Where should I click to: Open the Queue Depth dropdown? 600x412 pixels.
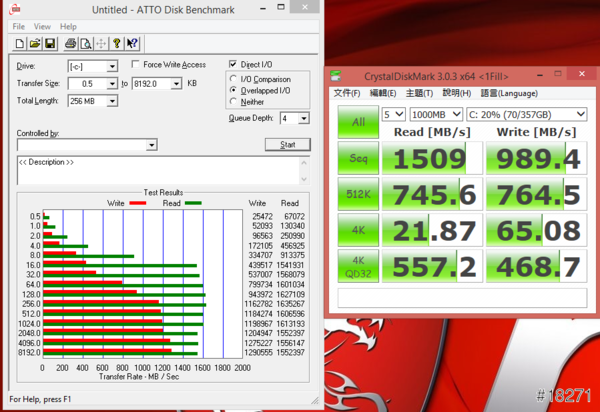click(x=303, y=118)
